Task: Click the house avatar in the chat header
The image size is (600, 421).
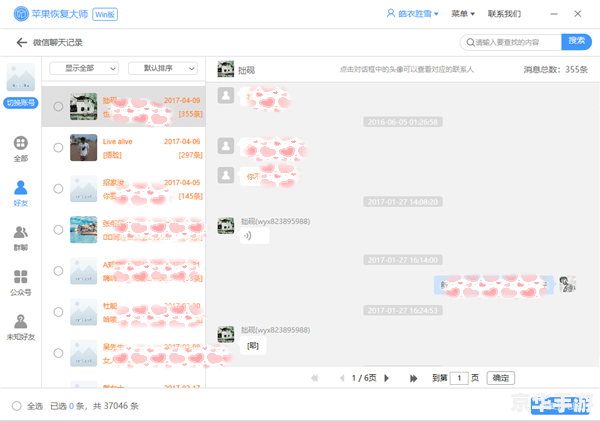Action: [x=226, y=69]
